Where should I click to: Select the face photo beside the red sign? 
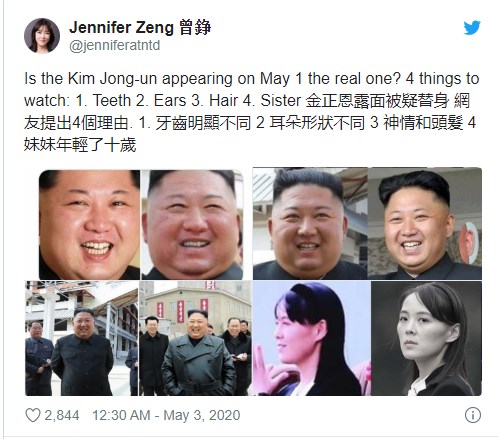425,223
